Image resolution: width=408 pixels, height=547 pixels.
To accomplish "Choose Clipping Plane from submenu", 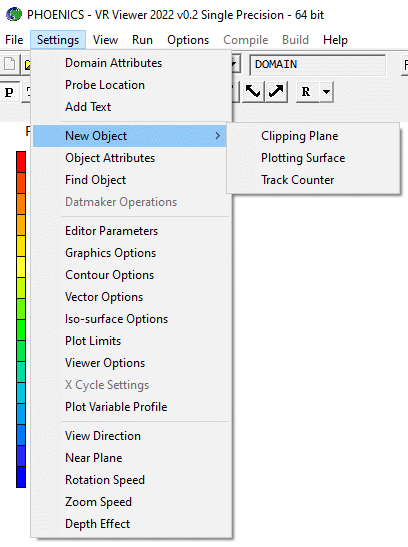I will 313,136.
